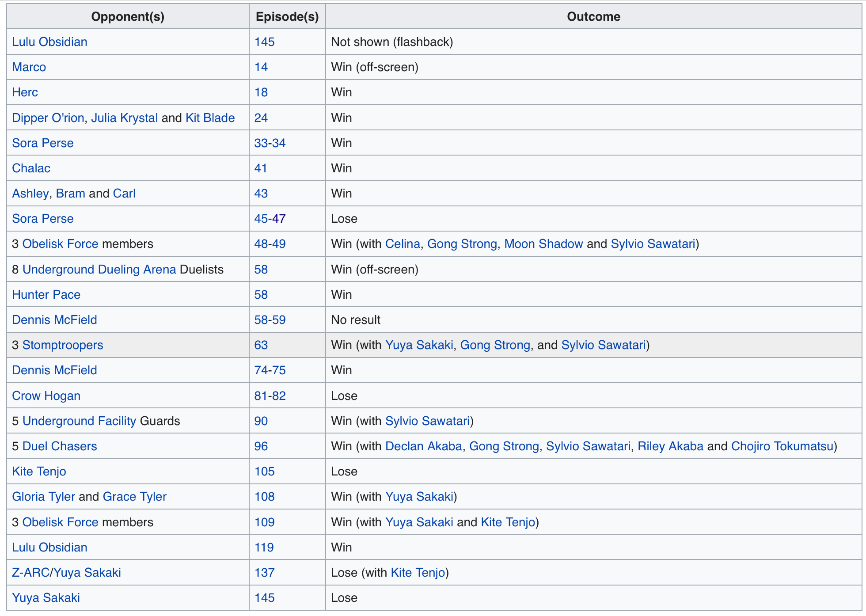
Task: Open Yuya Sakaki link in last row
Action: 46,598
